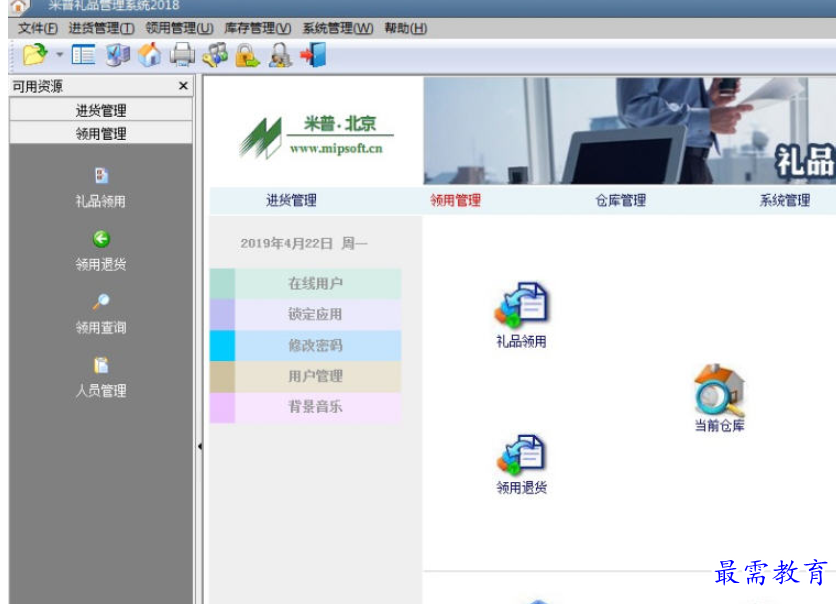
Task: Click the 礼品领用 sidebar icon
Action: click(101, 188)
